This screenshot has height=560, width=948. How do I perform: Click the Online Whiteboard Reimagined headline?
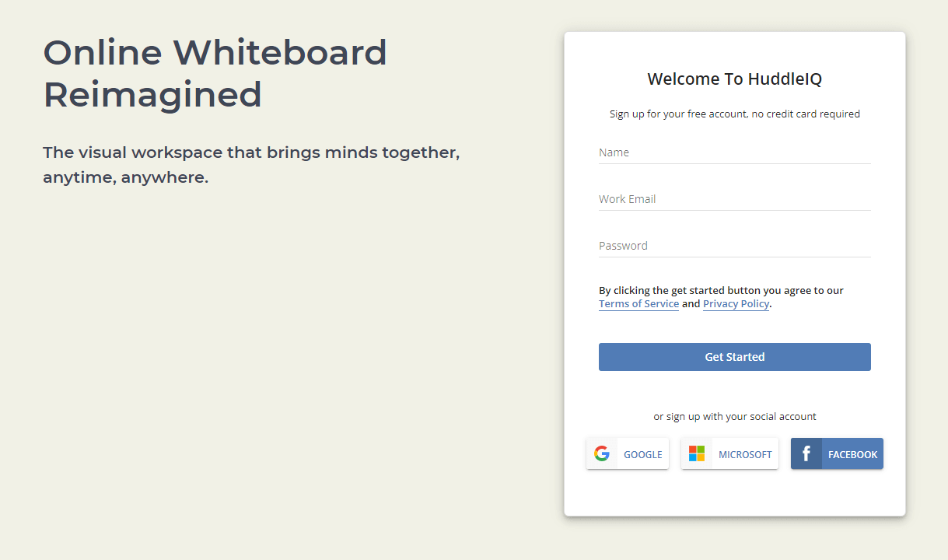click(x=215, y=73)
